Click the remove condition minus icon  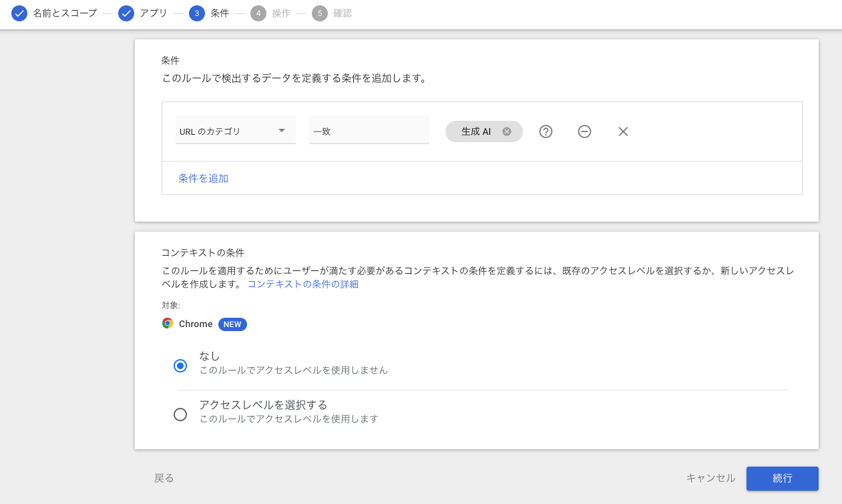pyautogui.click(x=584, y=132)
